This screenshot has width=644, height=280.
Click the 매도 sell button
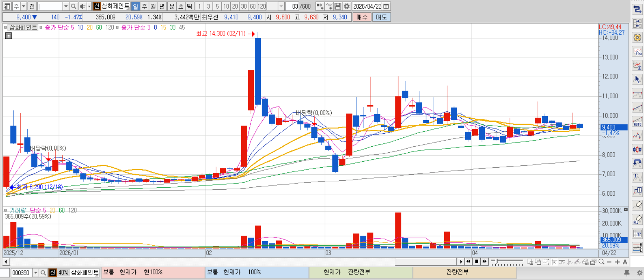pyautogui.click(x=381, y=17)
